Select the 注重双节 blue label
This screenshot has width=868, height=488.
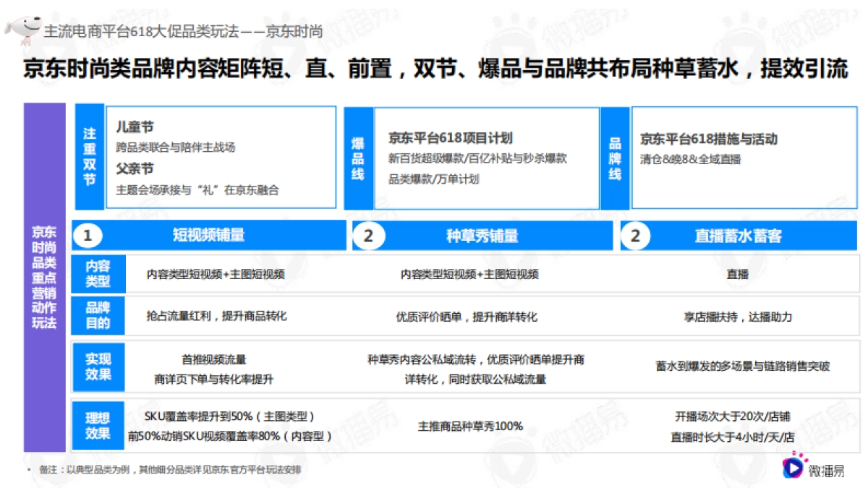tap(88, 156)
